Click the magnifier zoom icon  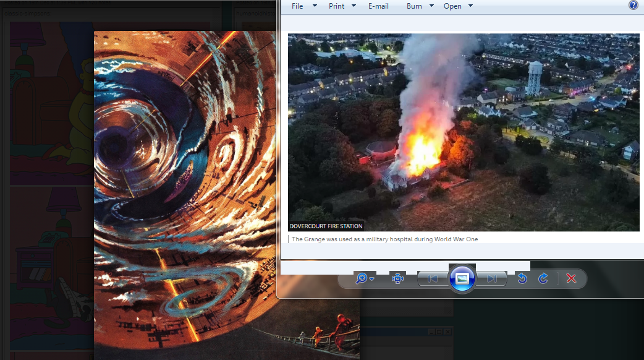pos(362,278)
